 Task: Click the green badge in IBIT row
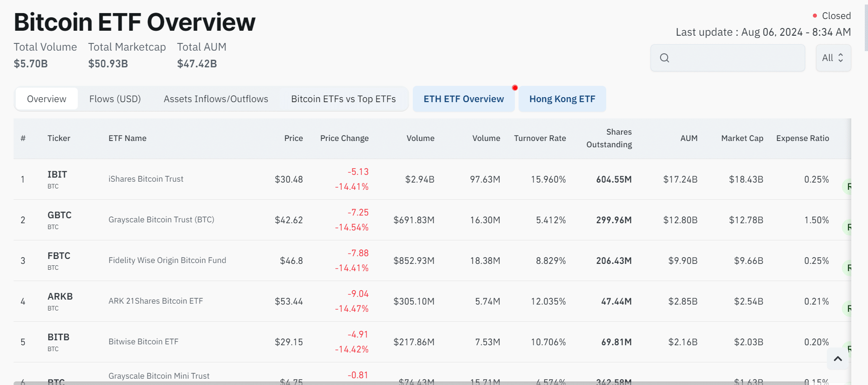847,187
